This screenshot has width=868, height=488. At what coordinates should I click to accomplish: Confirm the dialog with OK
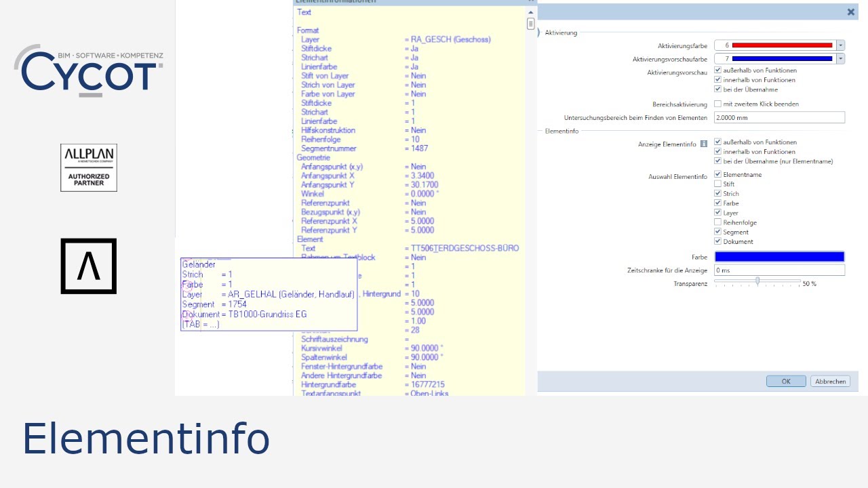click(x=786, y=381)
